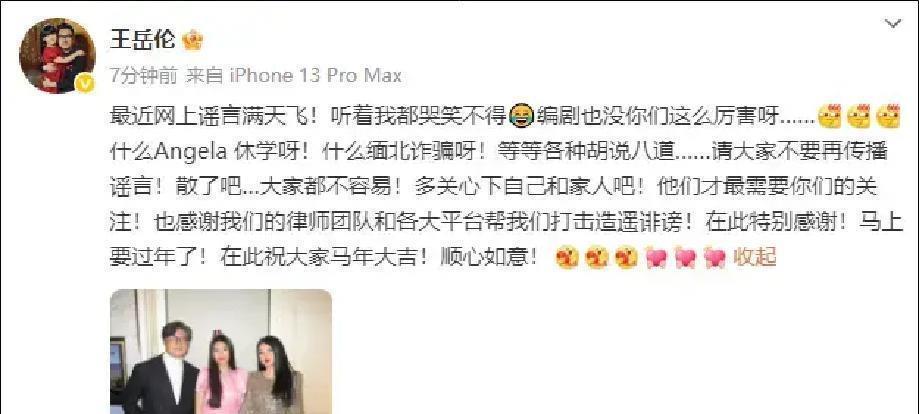
Task: Click the crown membership badge icon
Action: pos(192,40)
